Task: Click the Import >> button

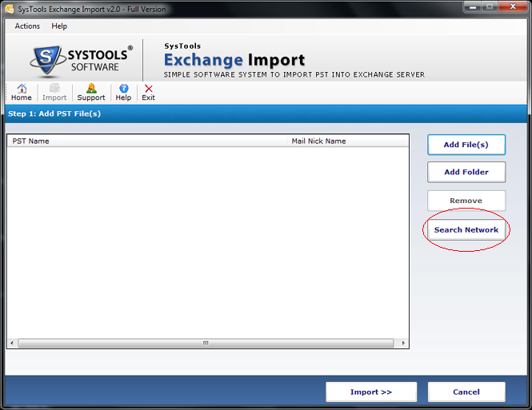Action: 371,392
